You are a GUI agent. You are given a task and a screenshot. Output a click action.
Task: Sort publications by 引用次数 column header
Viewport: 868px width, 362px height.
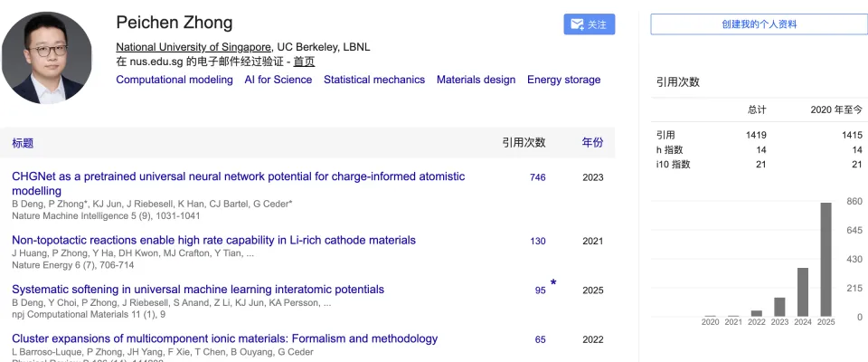[524, 143]
